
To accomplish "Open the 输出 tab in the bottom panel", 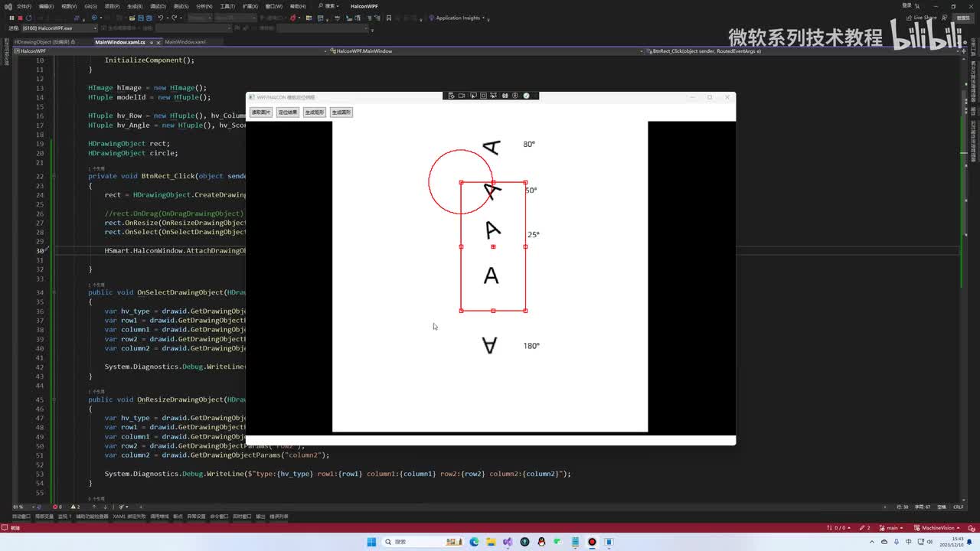I will (x=260, y=517).
